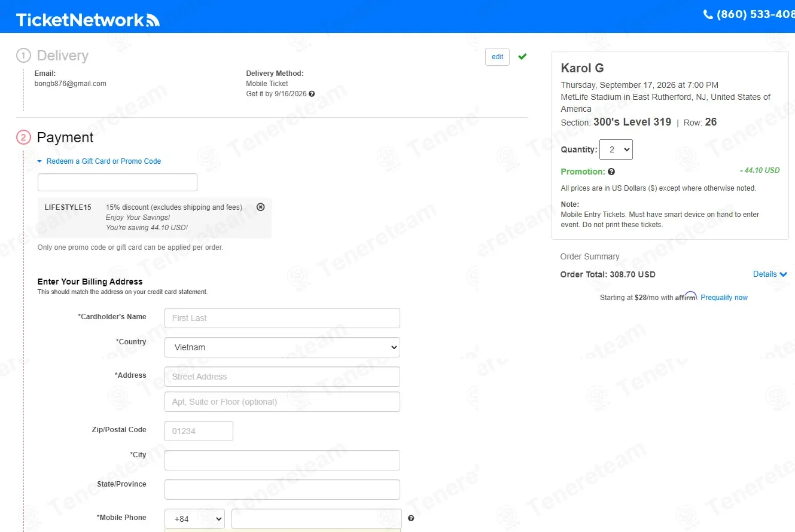Click the Mobile Ticket delivery method text
Screen dimensions: 795x532
[267, 84]
